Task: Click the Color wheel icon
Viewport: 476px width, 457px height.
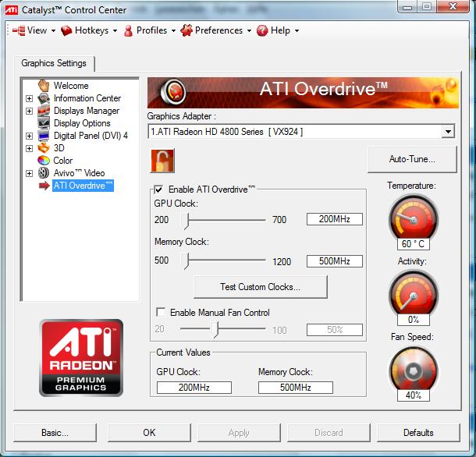Action: [44, 160]
